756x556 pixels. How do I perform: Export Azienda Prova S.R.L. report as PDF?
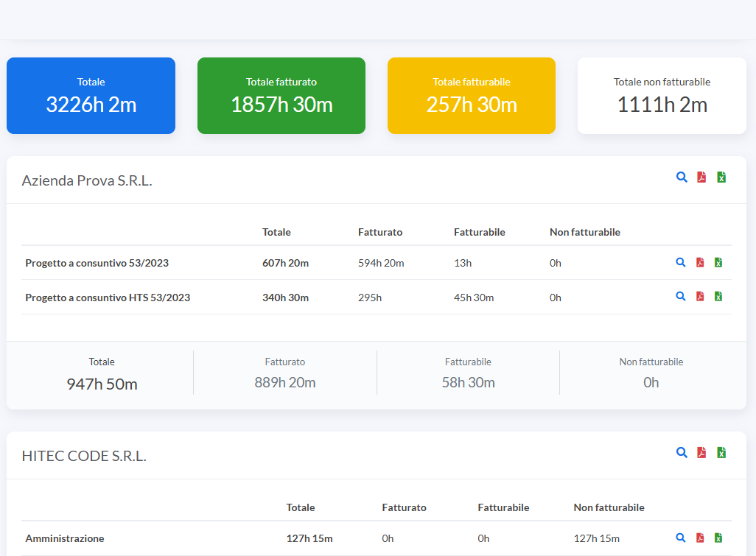coord(701,177)
